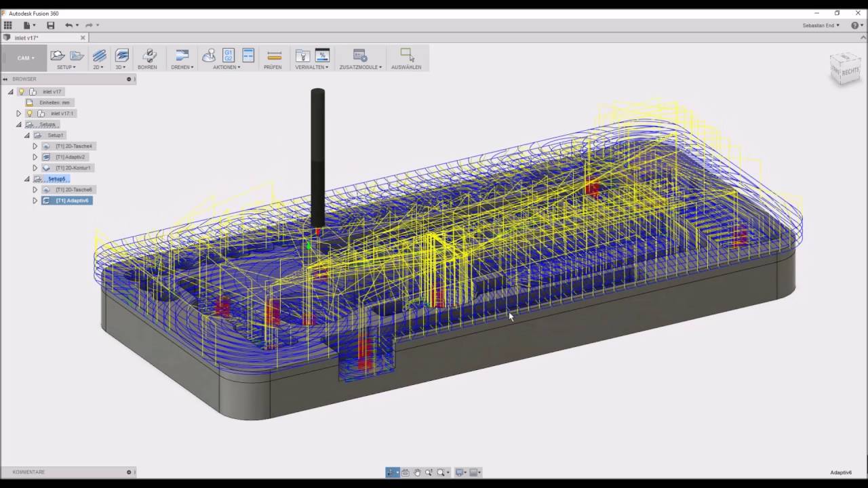Expand the [T1] 2D-Tasche6 operation

coord(35,189)
